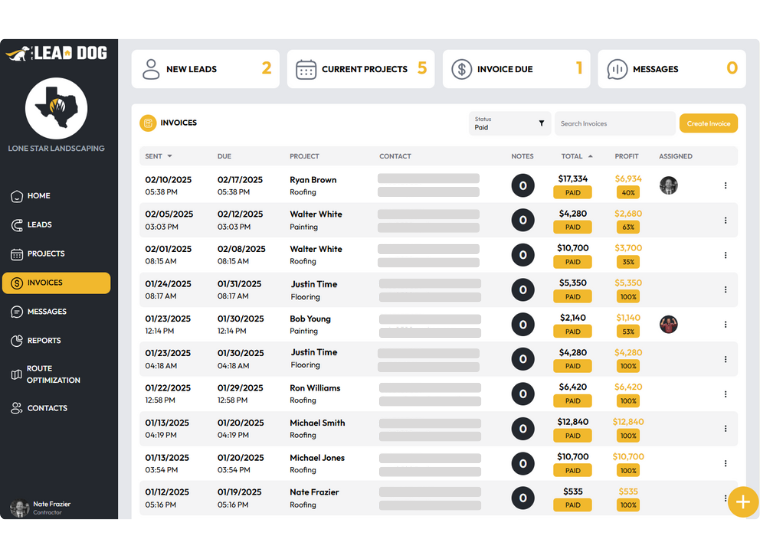Screen dimensions: 760x558
Task: Click the Route Optimization map icon
Action: [16, 375]
